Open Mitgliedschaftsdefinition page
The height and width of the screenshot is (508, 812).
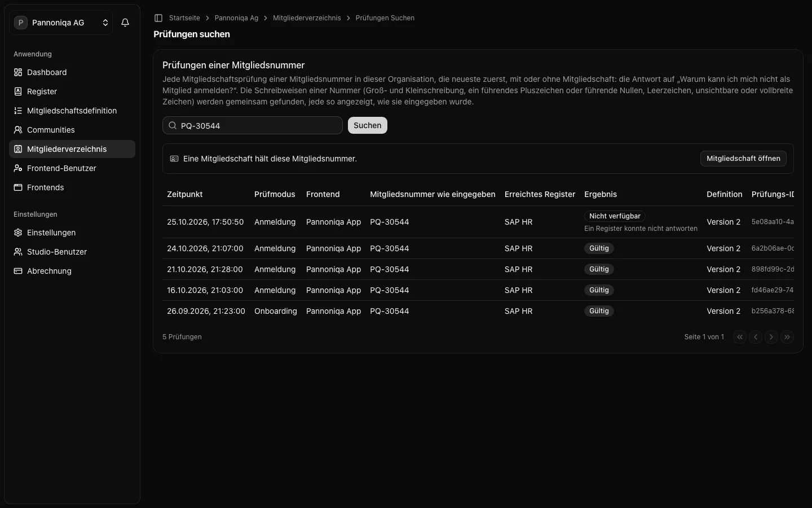tap(72, 111)
